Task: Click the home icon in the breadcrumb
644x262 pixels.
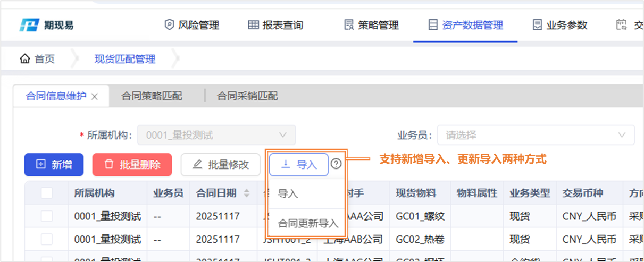Action: coord(24,59)
